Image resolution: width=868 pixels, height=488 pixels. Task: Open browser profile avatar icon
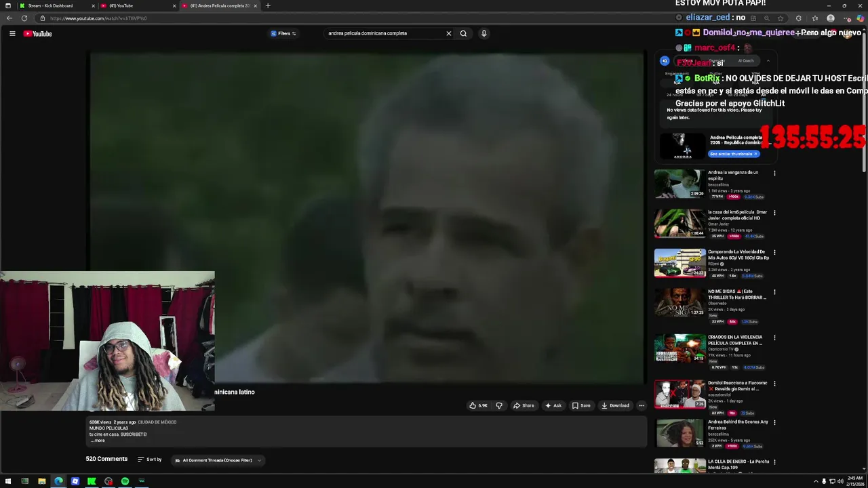831,18
